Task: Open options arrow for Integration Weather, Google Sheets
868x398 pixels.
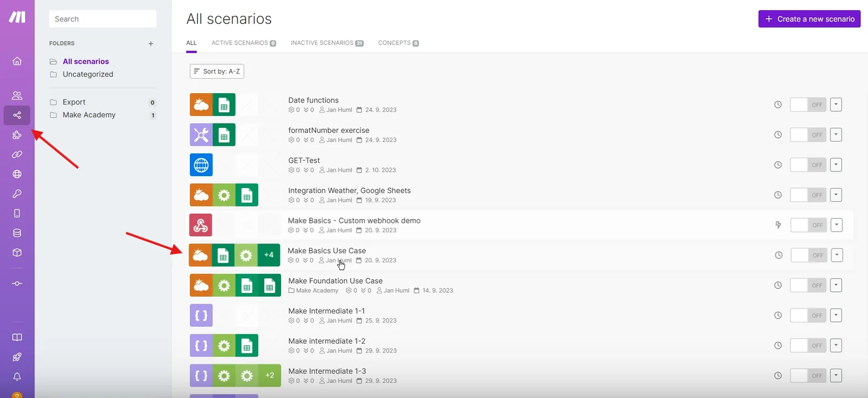Action: [836, 195]
